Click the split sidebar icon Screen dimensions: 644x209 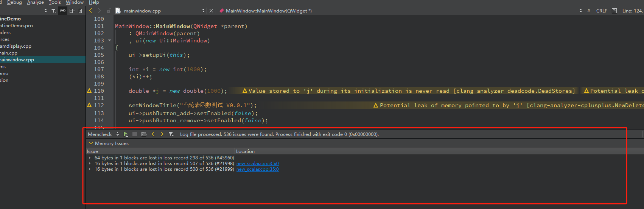click(72, 11)
